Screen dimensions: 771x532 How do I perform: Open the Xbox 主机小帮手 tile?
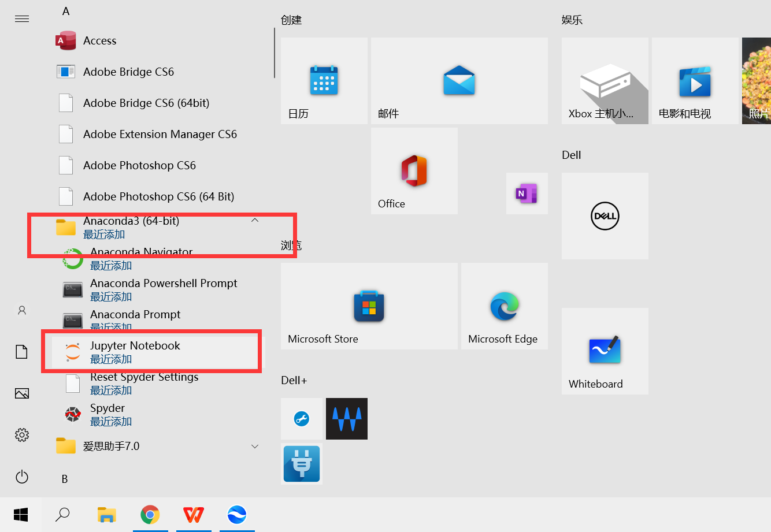pyautogui.click(x=605, y=81)
